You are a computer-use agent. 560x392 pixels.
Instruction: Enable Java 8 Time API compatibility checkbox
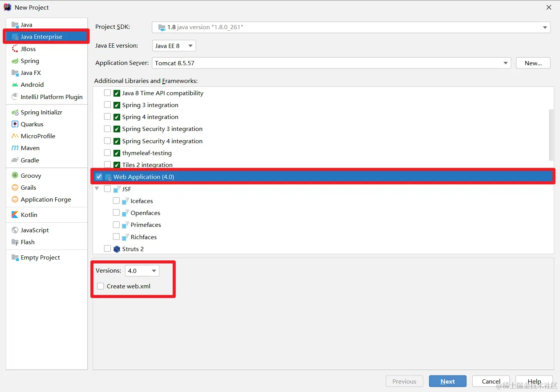click(x=108, y=93)
